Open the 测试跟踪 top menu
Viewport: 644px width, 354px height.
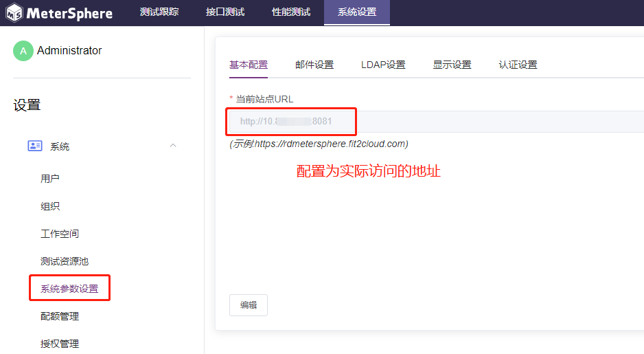pyautogui.click(x=159, y=12)
